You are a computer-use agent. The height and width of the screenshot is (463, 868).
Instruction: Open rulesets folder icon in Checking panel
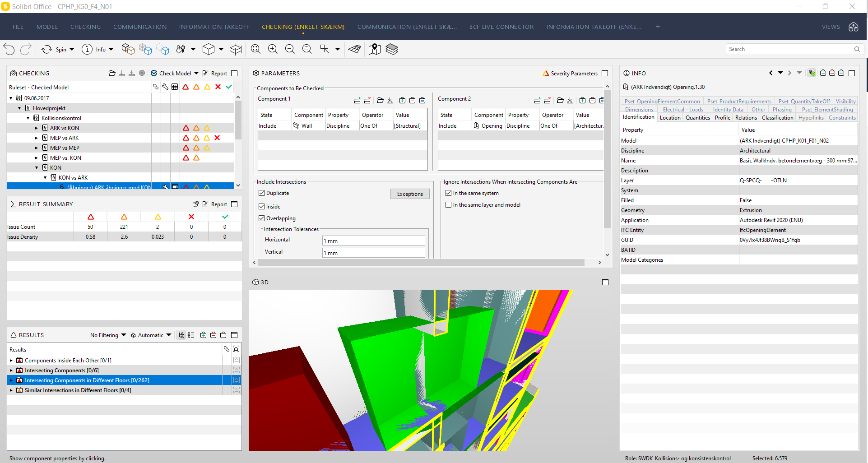pos(112,73)
